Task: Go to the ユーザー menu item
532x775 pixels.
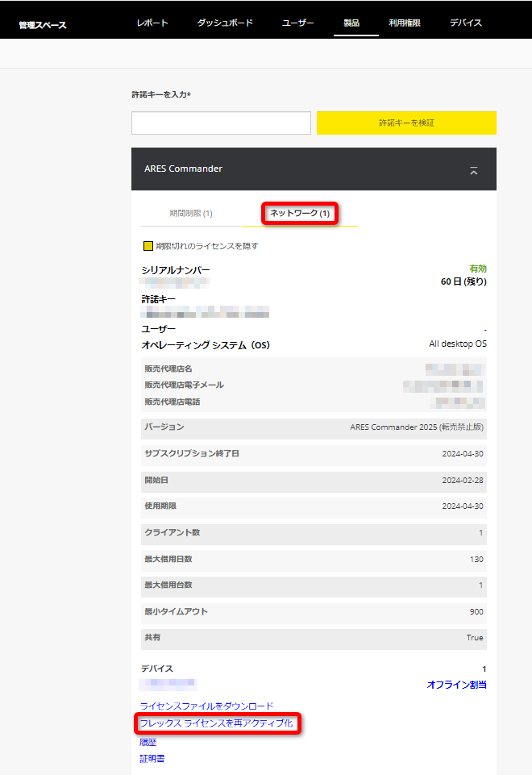Action: click(298, 23)
